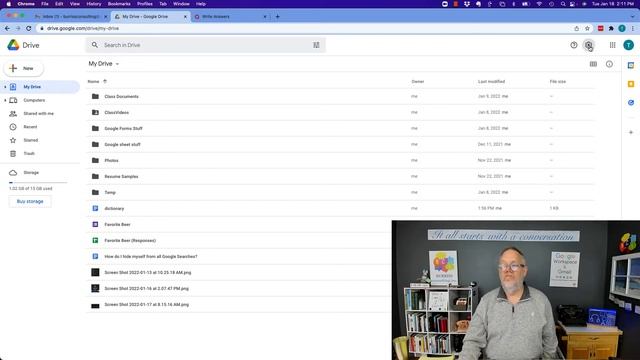Click the Google Drive logo
The height and width of the screenshot is (360, 640).
(x=13, y=45)
